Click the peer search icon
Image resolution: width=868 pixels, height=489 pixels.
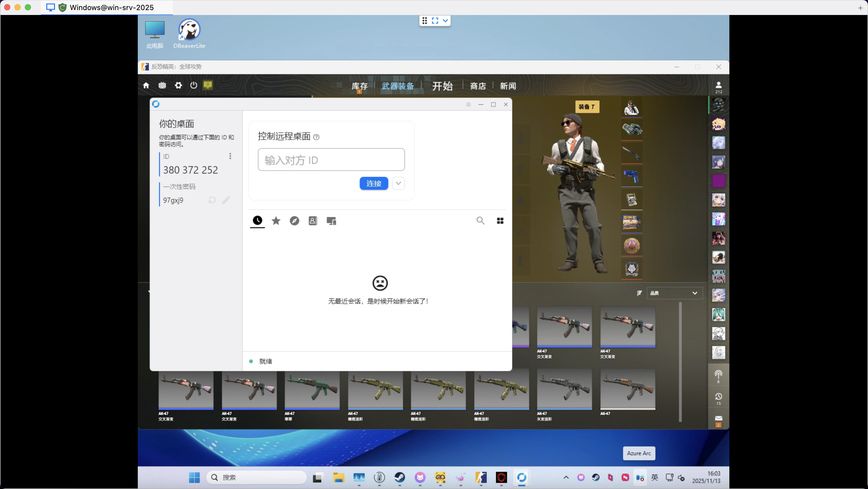(481, 220)
